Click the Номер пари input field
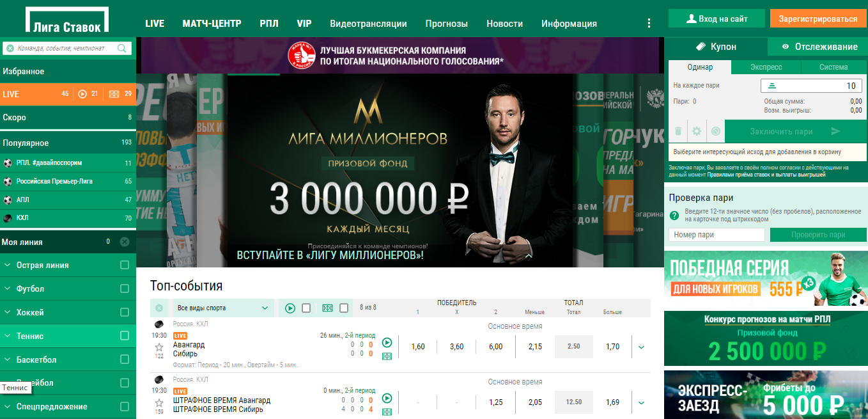This screenshot has width=868, height=419. (717, 235)
